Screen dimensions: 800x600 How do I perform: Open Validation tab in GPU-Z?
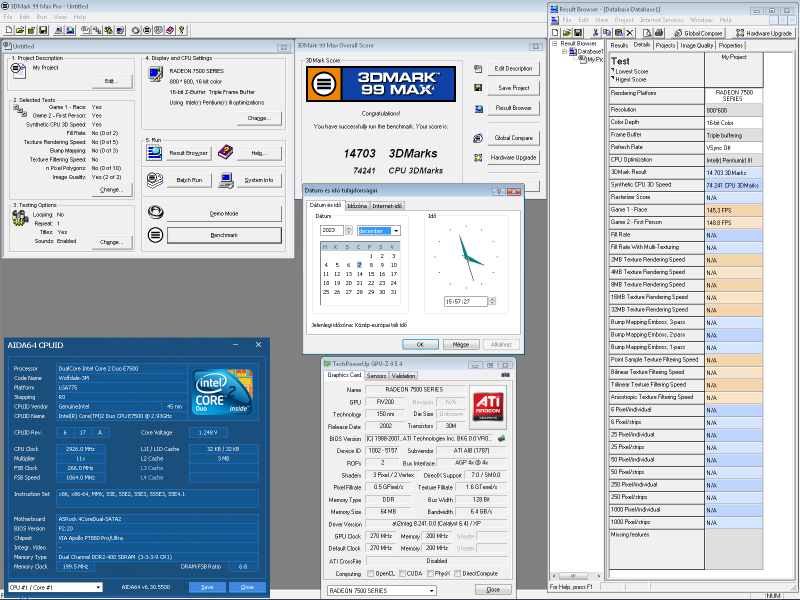point(403,376)
